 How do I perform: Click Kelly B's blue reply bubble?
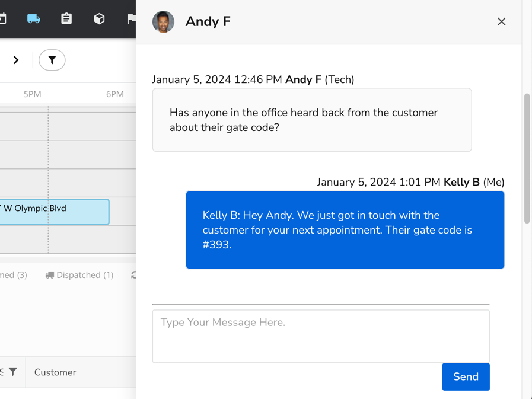point(345,230)
